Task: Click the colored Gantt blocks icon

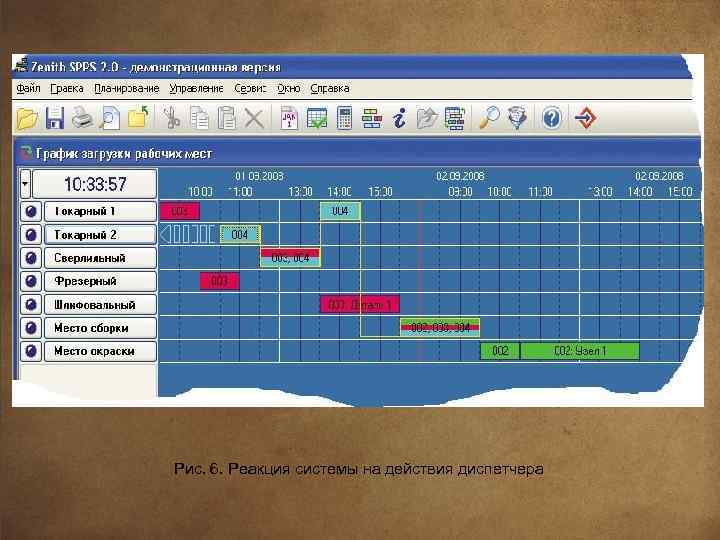Action: [x=372, y=118]
